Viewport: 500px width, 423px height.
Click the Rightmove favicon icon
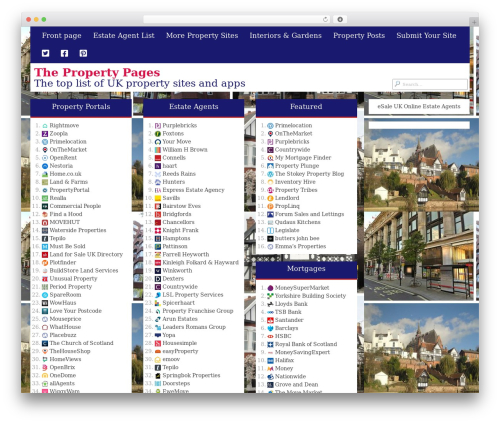click(45, 126)
